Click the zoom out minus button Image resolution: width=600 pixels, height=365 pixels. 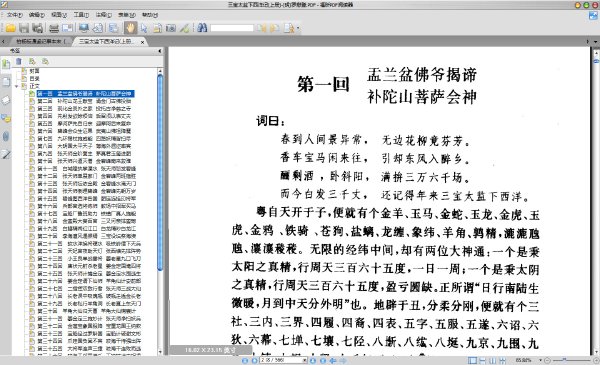pos(548,360)
